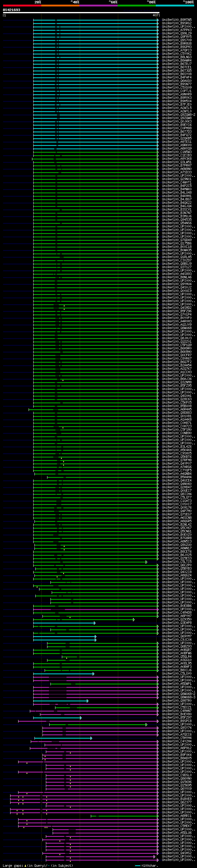Select hit UniRef100_Q9FMY5
197x868 pixels.
(x=177, y=37)
